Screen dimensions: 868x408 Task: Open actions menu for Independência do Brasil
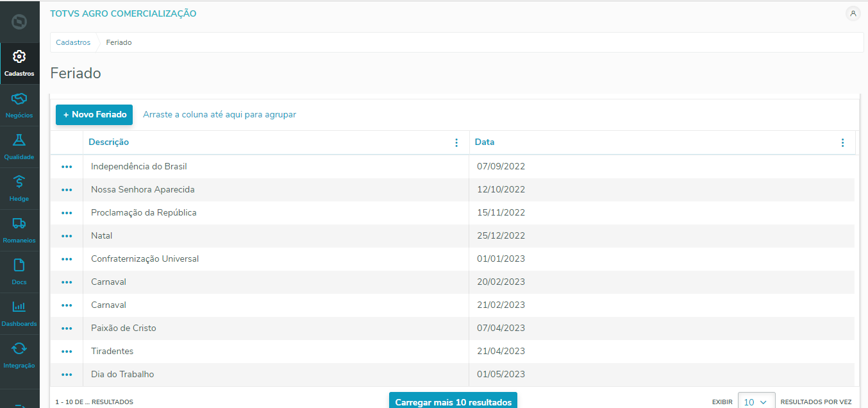[x=67, y=167]
